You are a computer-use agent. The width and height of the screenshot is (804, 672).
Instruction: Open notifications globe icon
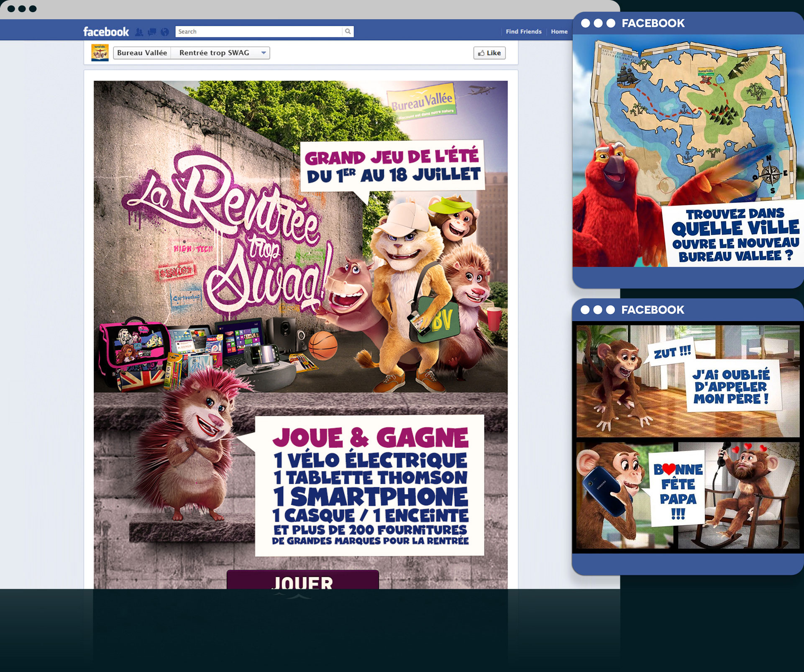coord(165,32)
